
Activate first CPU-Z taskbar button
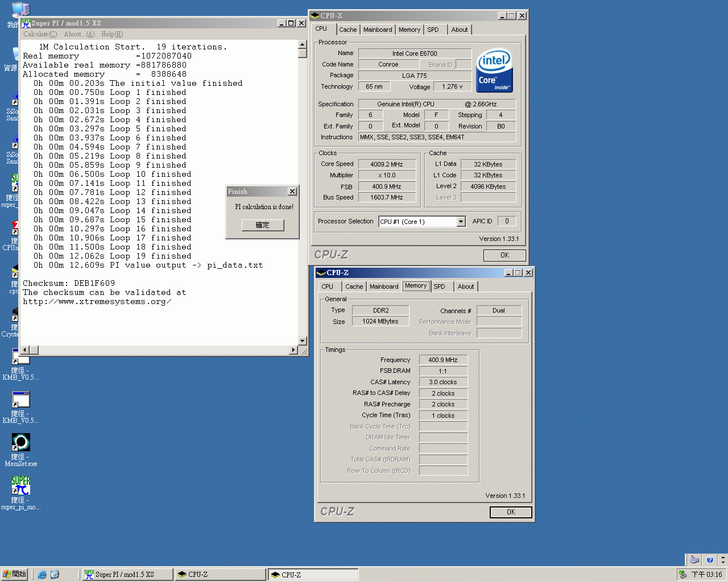[220, 575]
